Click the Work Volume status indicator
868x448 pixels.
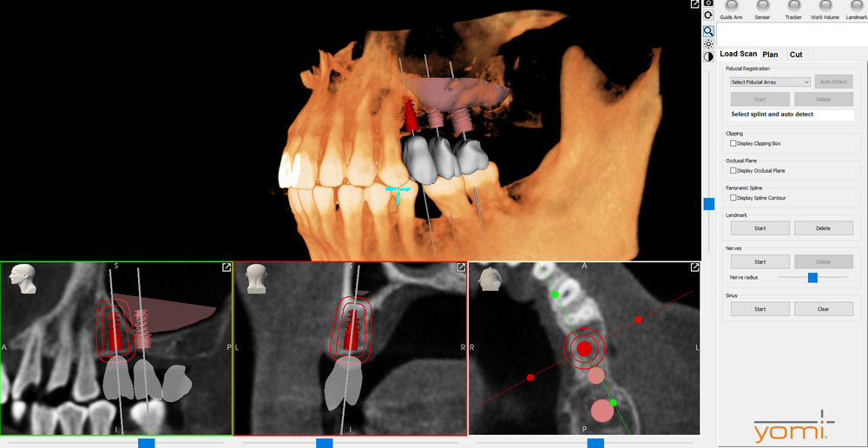point(825,5)
